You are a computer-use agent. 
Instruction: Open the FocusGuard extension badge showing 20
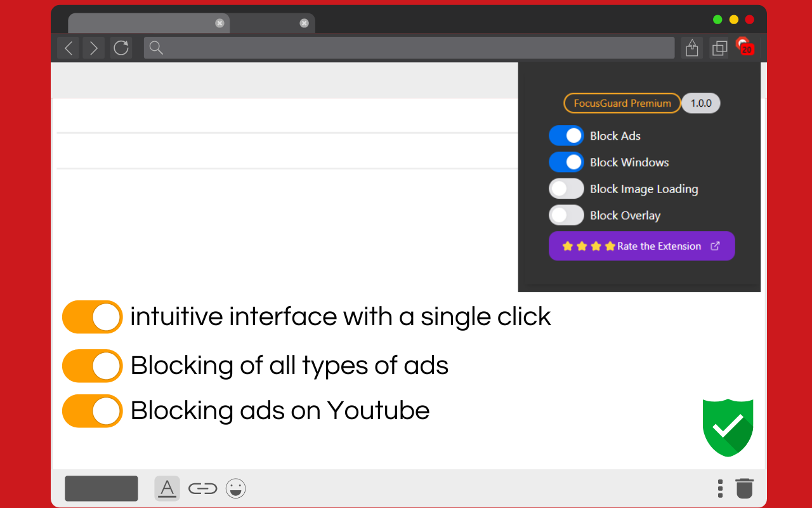pyautogui.click(x=743, y=48)
